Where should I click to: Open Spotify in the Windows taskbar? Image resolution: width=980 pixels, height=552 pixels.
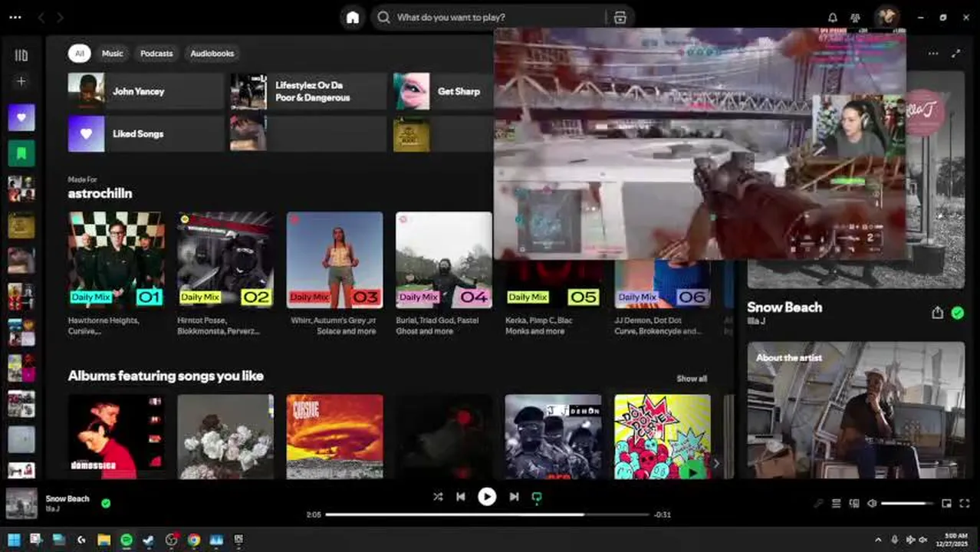click(x=127, y=540)
